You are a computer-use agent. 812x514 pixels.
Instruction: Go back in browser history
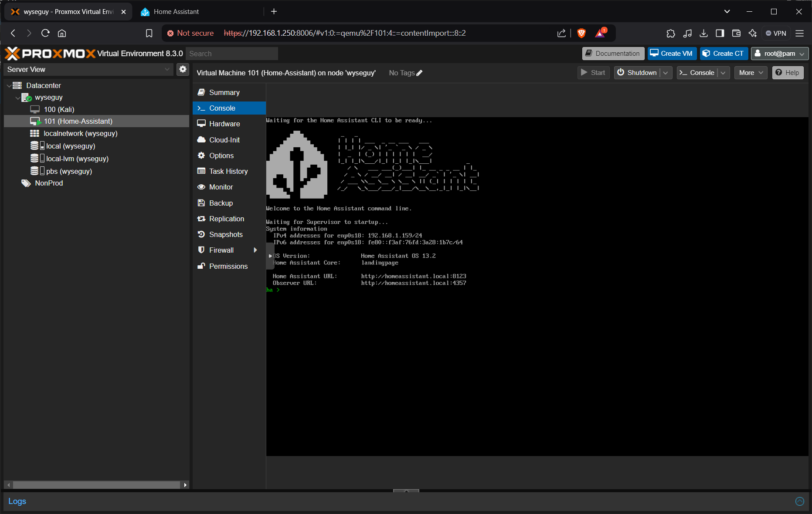13,33
